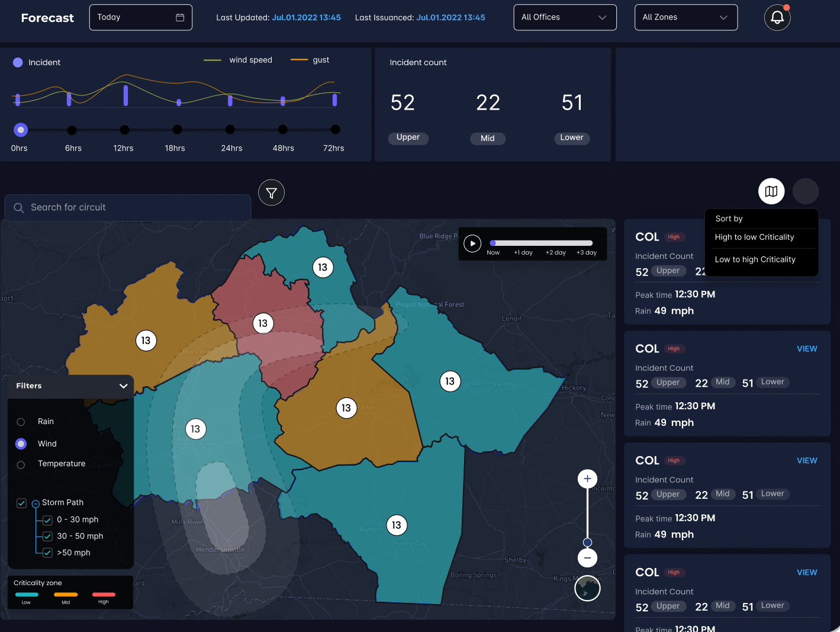Click the Last Updated Jul.01.2022 13:45 timestamp
840x632 pixels.
pos(306,17)
